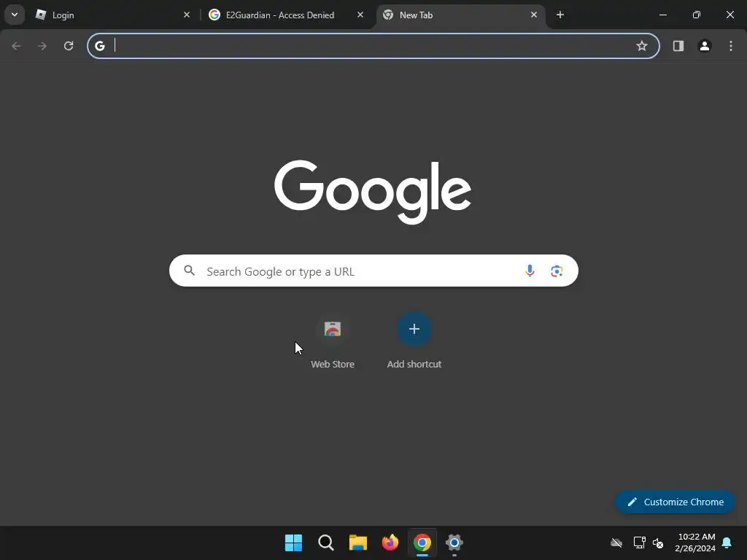Open the Chrome profile menu

pyautogui.click(x=705, y=46)
